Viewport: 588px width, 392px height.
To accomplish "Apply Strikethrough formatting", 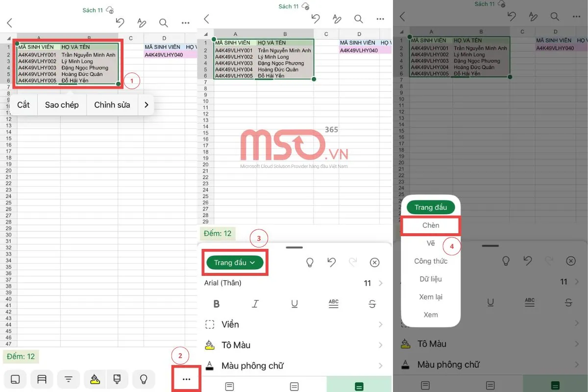I will [x=372, y=303].
